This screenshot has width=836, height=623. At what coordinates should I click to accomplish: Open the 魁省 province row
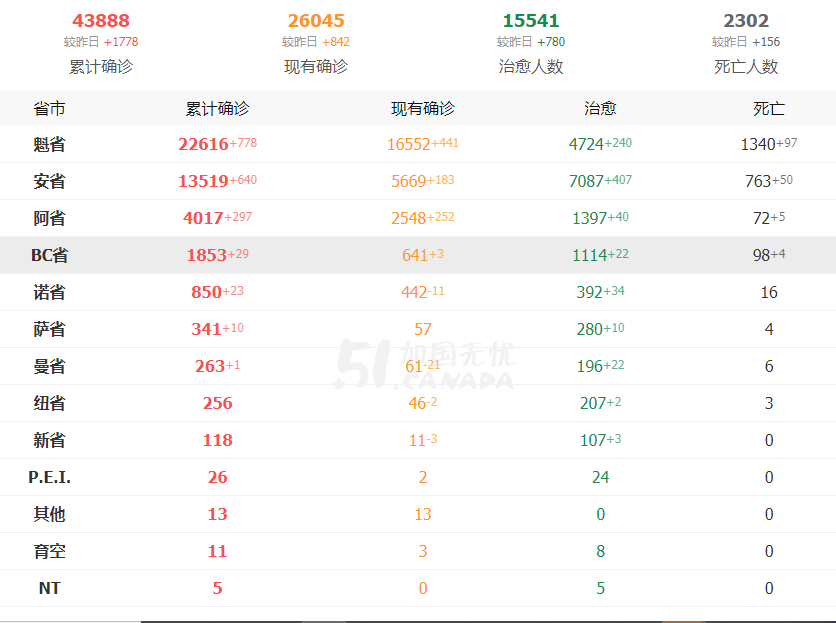pos(418,144)
